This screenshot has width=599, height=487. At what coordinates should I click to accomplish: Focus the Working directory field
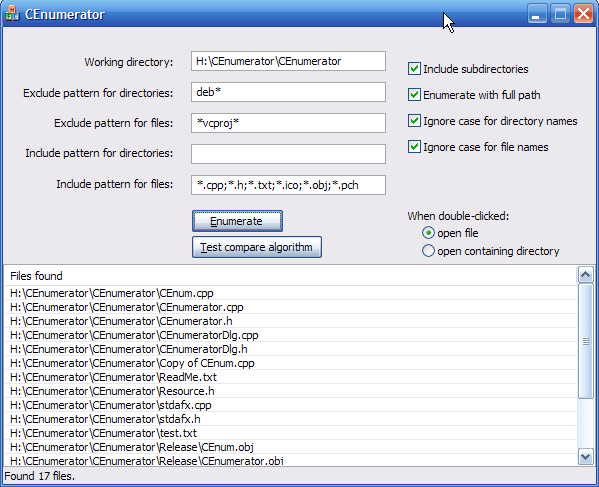(288, 61)
